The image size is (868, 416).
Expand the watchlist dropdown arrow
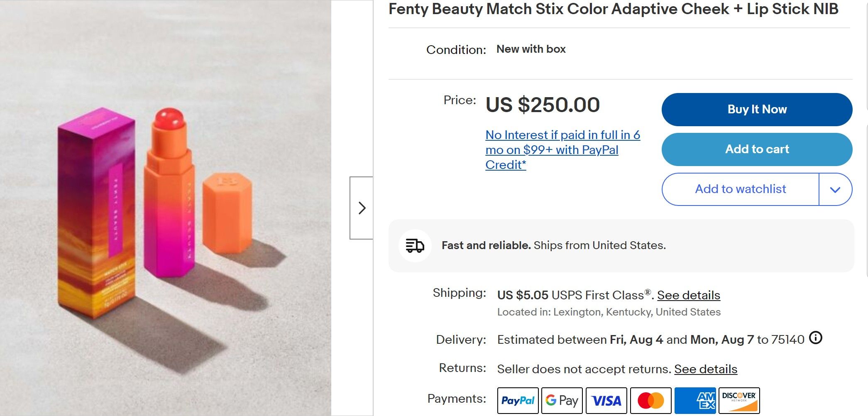pyautogui.click(x=835, y=189)
